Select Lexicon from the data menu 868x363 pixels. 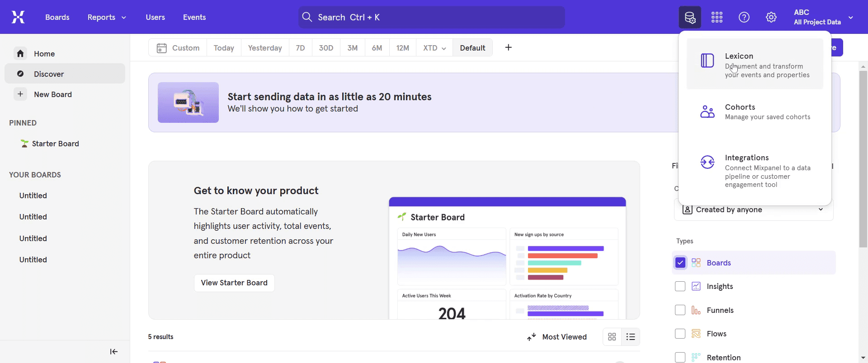[x=755, y=64]
